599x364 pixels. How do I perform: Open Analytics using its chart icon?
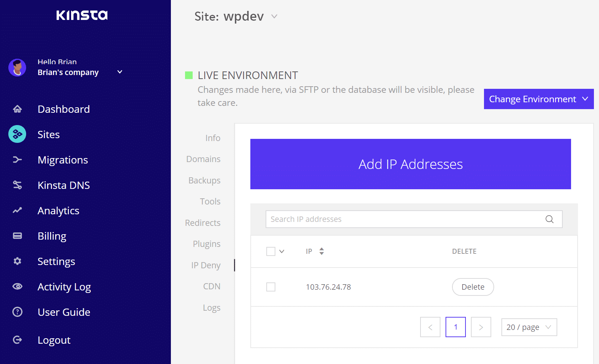pyautogui.click(x=17, y=210)
